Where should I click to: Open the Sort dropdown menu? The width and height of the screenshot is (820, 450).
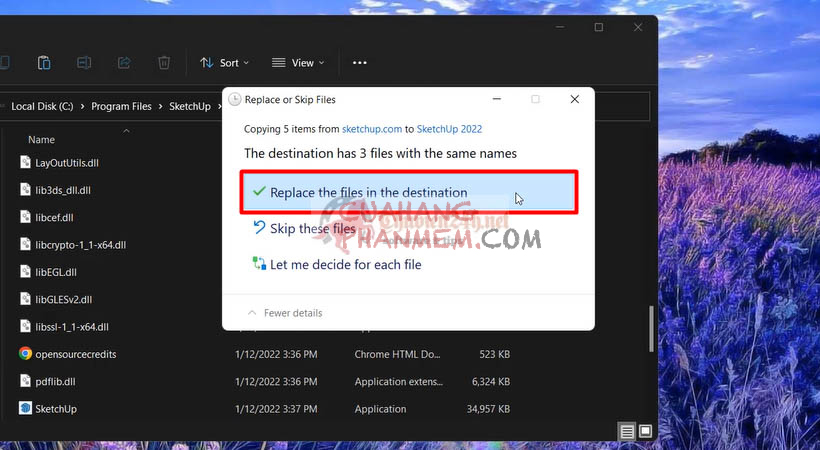pyautogui.click(x=224, y=63)
